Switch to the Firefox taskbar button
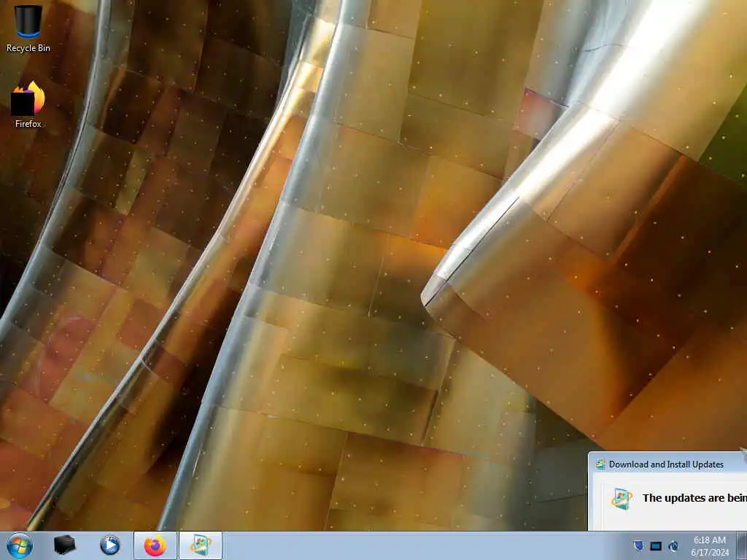Viewport: 747px width, 560px height. (155, 545)
